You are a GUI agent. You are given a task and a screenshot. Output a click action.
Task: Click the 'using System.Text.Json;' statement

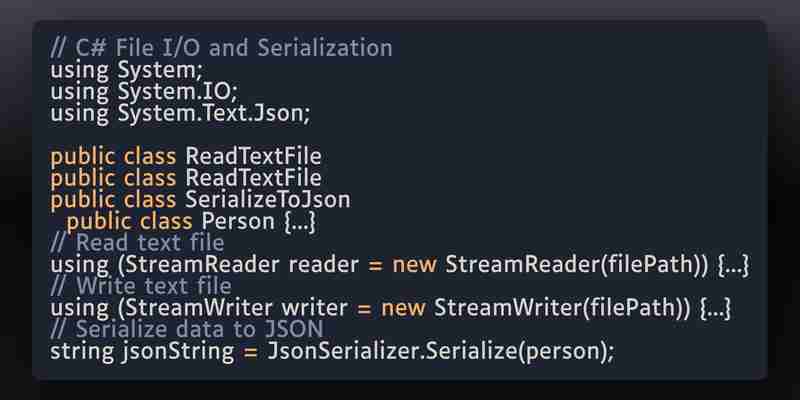pos(180,113)
